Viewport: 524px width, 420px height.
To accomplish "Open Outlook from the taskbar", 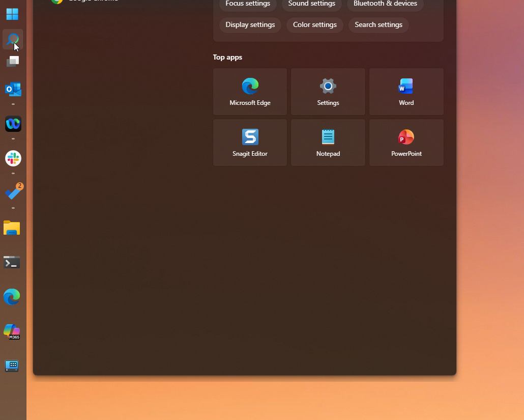I will point(12,89).
